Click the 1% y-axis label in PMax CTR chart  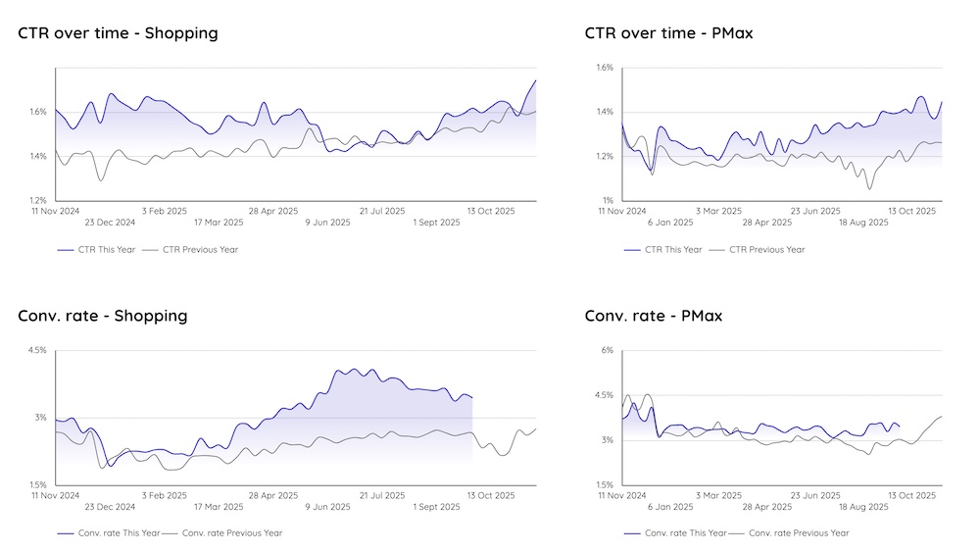pos(607,201)
